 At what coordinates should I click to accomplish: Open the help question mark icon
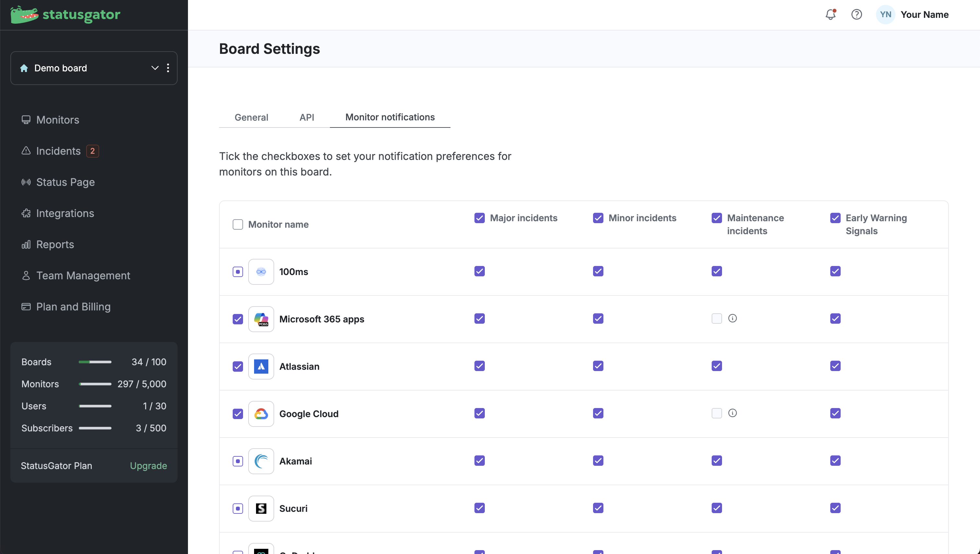(856, 15)
